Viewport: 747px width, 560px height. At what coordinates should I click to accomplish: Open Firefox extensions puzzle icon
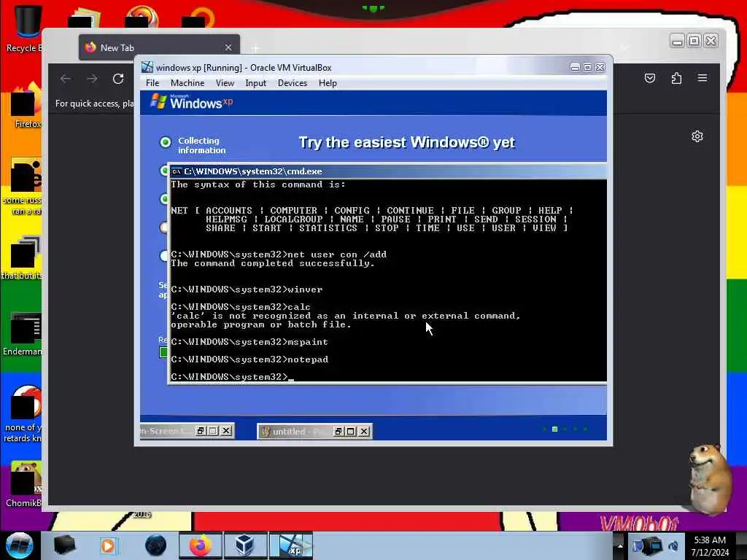pyautogui.click(x=676, y=78)
